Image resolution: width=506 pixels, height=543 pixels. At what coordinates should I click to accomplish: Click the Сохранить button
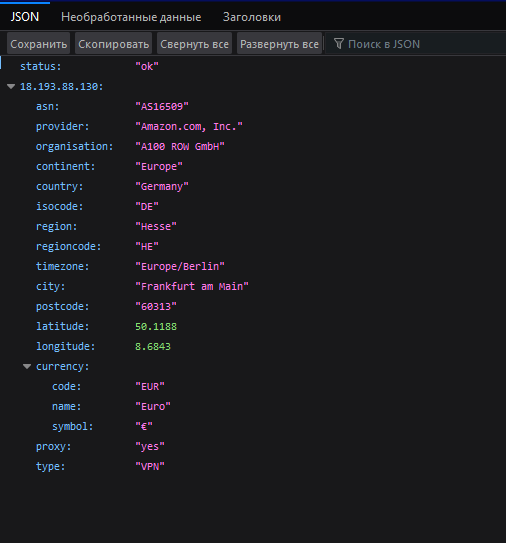pos(38,44)
